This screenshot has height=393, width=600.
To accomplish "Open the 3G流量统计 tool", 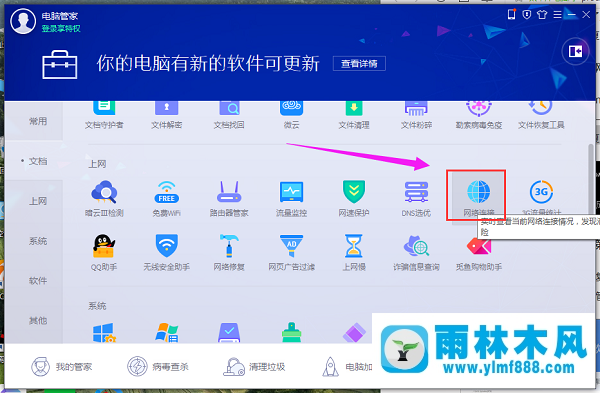I will point(541,198).
